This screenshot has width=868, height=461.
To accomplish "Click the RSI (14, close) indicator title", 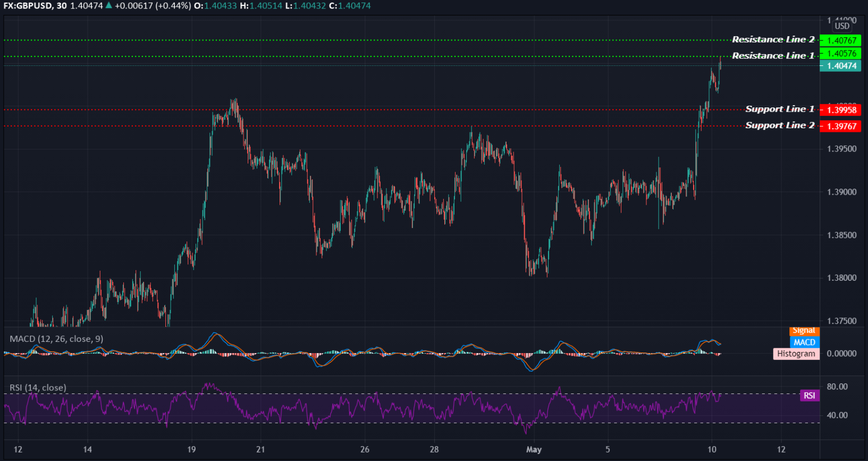I will [38, 388].
